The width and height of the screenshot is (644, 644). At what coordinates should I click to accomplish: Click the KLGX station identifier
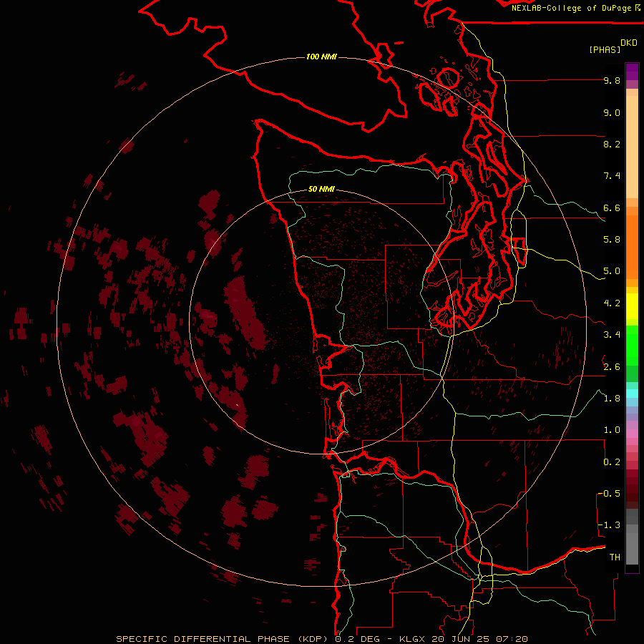coord(412,639)
